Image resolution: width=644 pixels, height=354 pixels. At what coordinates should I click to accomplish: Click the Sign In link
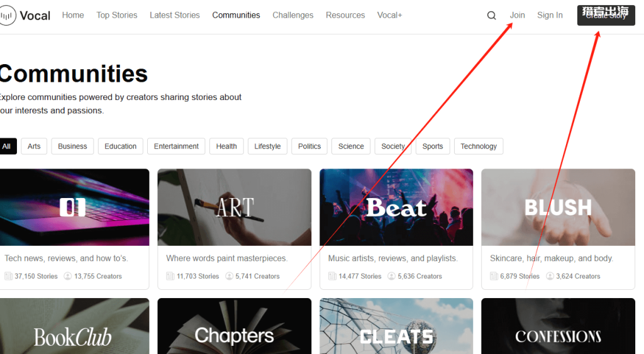point(550,15)
